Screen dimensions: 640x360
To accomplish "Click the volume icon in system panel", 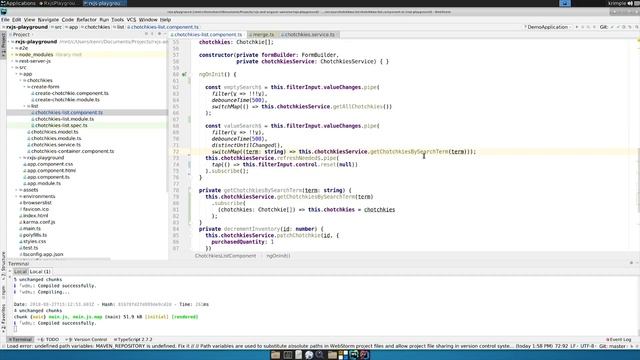I will 630,3.
